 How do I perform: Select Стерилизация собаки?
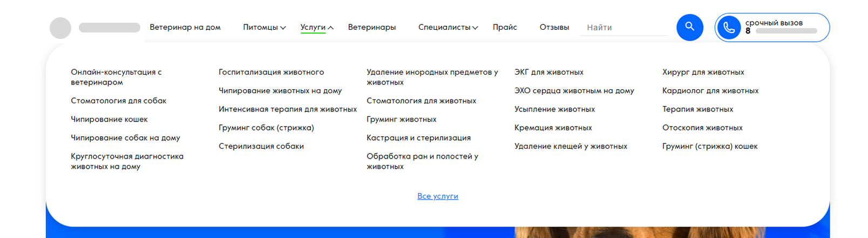click(261, 146)
